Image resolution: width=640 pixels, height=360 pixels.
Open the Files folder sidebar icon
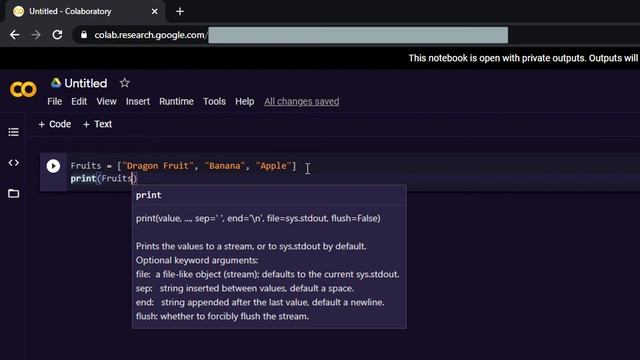[x=13, y=193]
